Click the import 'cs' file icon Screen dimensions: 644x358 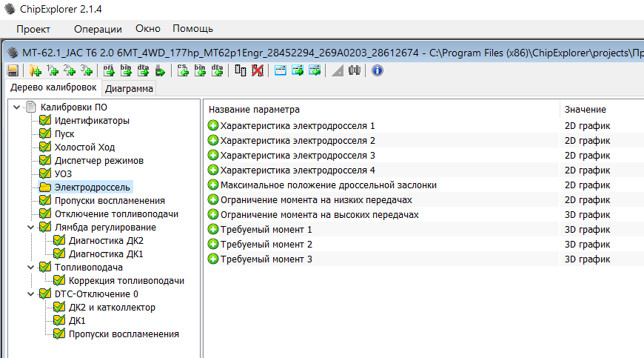pos(183,70)
